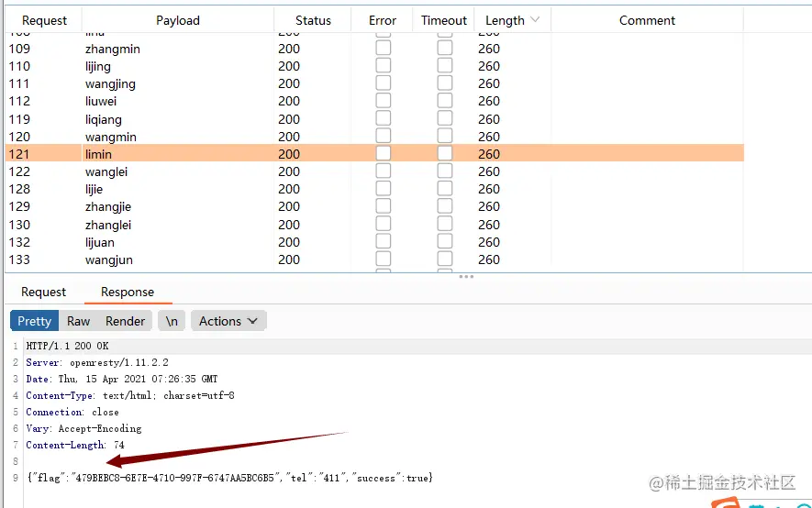The image size is (812, 508).
Task: Click the Content-Type header line
Action: pyautogui.click(x=130, y=395)
